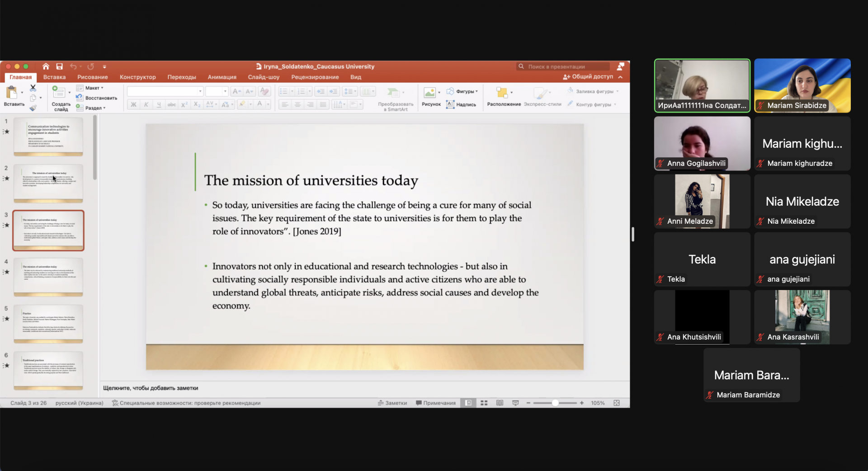Image resolution: width=868 pixels, height=471 pixels.
Task: Open the Анимация tab
Action: (x=222, y=77)
